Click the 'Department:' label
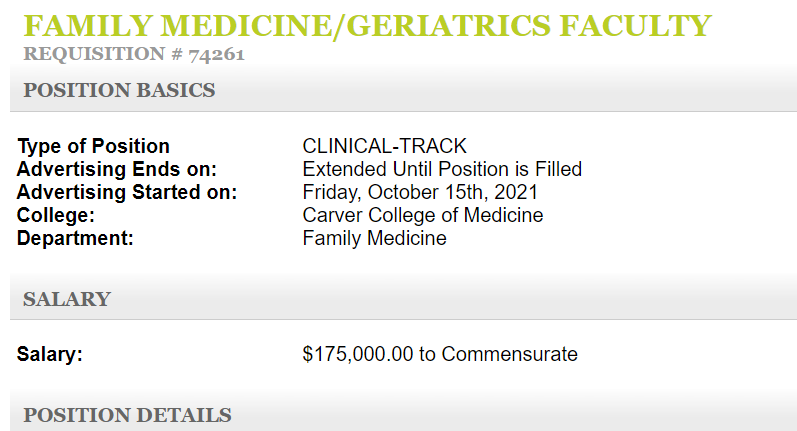 74,239
